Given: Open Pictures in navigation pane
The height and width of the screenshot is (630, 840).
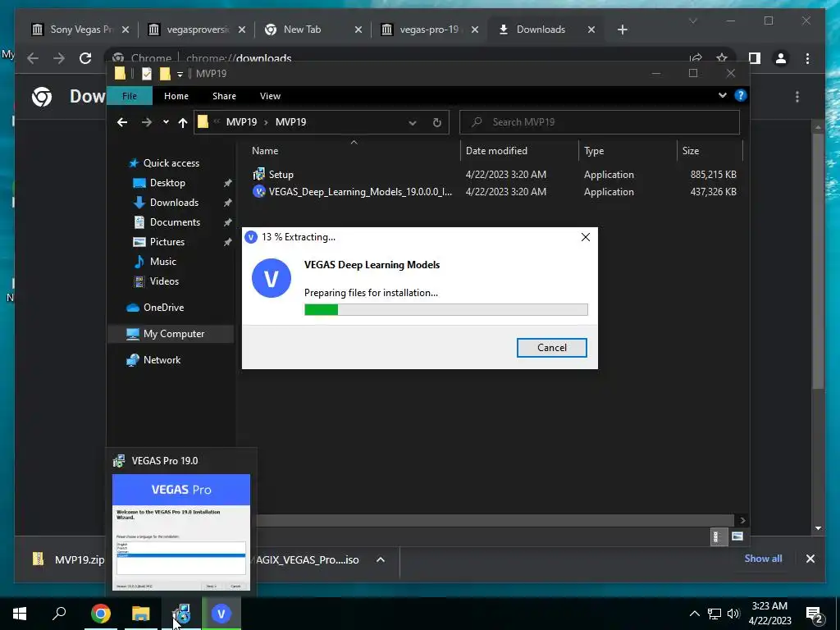Looking at the screenshot, I should click(167, 242).
